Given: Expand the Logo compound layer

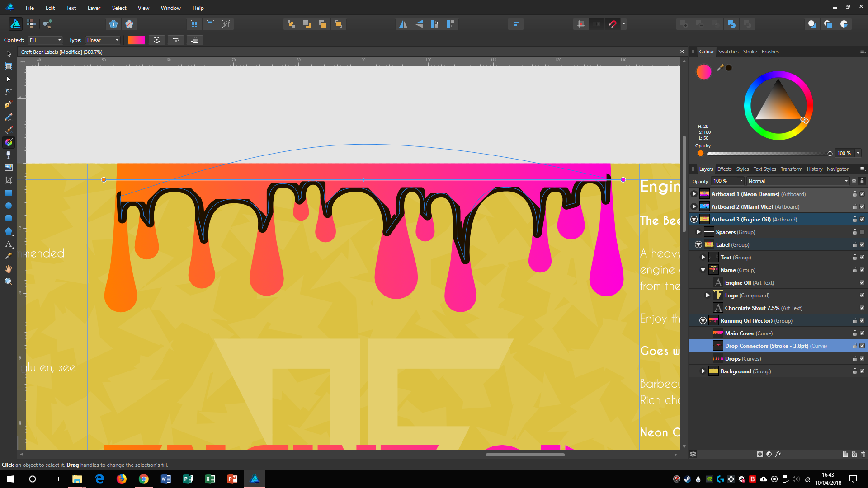Looking at the screenshot, I should 708,296.
